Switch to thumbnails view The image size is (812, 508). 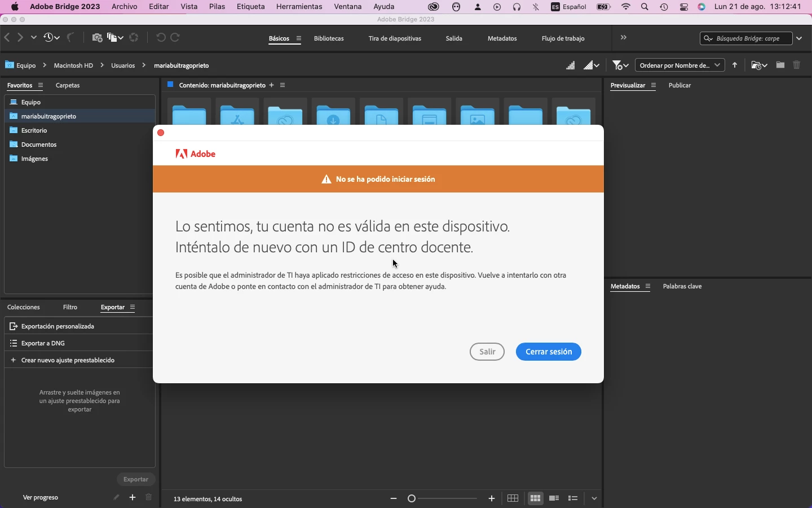[536, 499]
